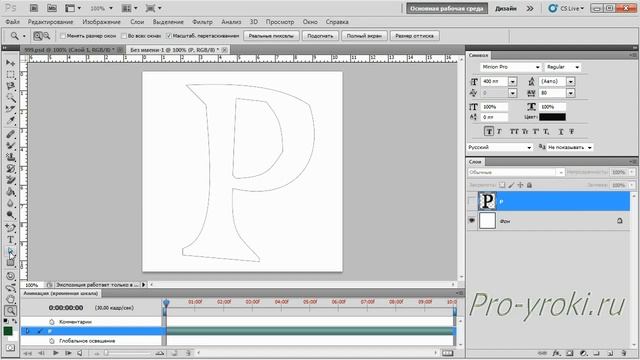This screenshot has height=360, width=640.
Task: Select the Move tool
Action: tap(11, 63)
